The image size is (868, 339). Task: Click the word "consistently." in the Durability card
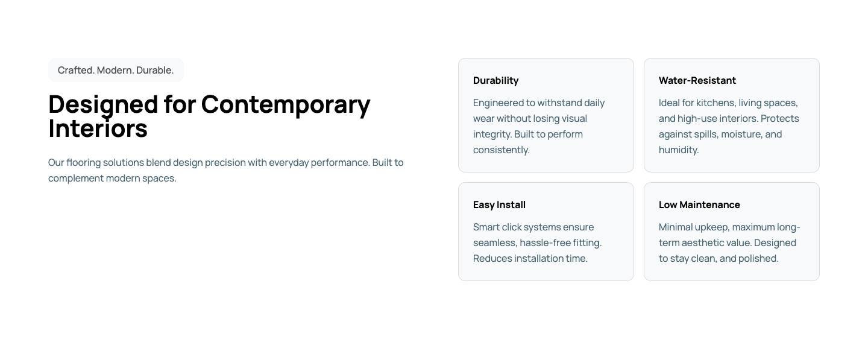(x=501, y=150)
